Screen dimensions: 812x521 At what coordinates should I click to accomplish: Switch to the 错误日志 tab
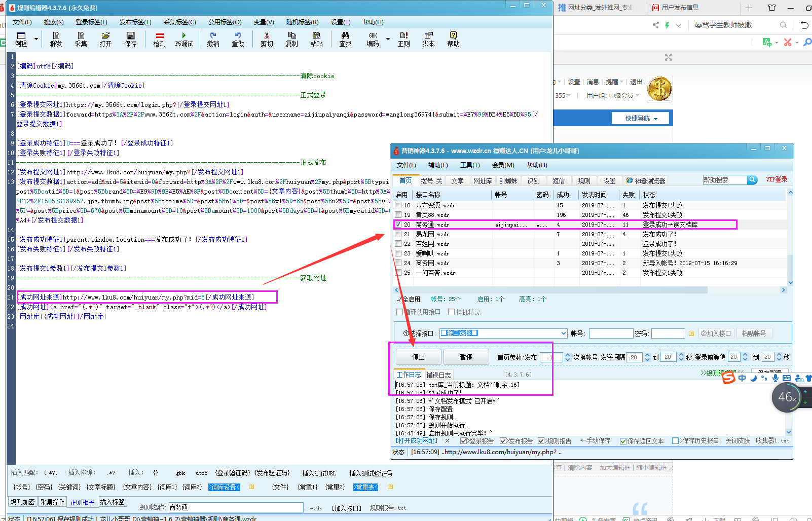tap(438, 375)
